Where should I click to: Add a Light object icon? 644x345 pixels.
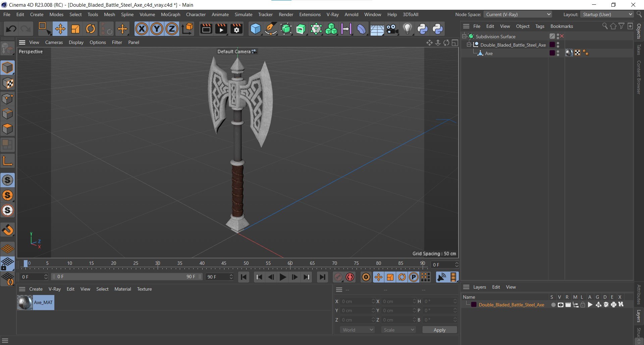tap(407, 29)
